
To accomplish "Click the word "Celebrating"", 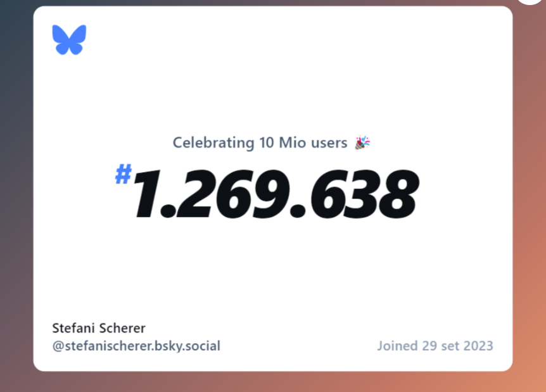I will click(213, 143).
